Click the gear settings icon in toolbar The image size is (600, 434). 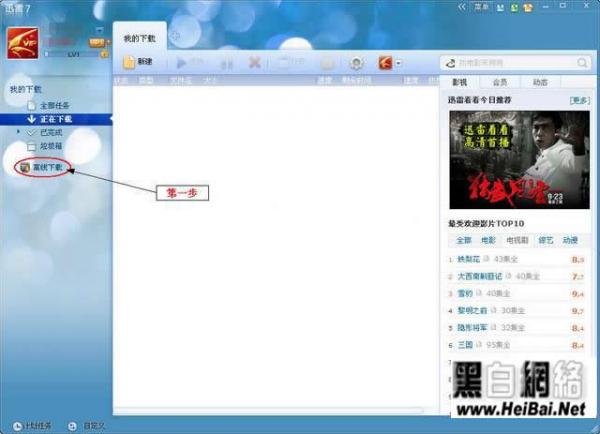[356, 63]
